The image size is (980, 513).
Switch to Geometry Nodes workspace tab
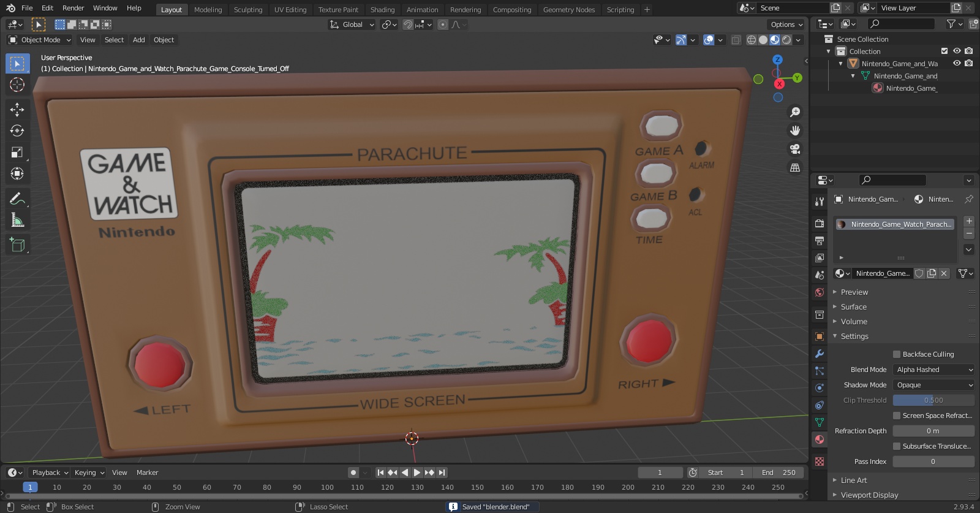(x=569, y=10)
